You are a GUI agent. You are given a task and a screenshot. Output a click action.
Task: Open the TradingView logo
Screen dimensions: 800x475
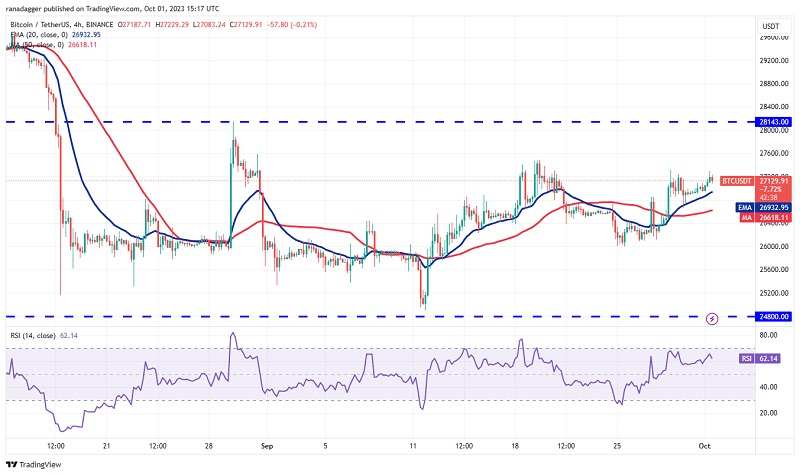coord(34,465)
